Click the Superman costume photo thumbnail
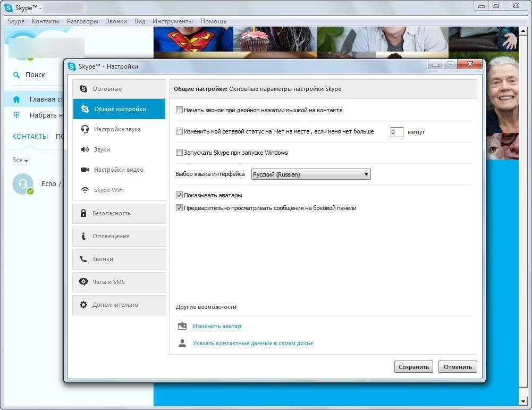Image resolution: width=532 pixels, height=410 pixels. 193,39
